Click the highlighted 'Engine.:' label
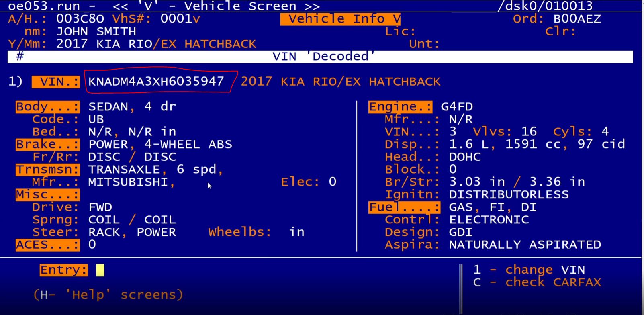 (401, 107)
